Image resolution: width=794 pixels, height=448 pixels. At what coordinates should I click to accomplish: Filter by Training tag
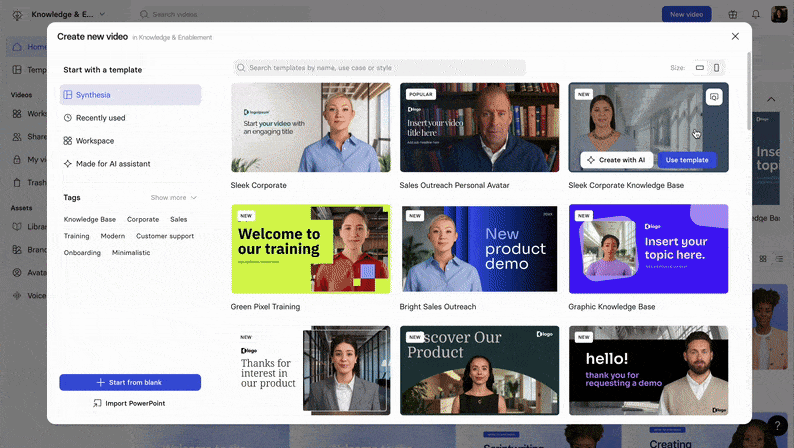pyautogui.click(x=76, y=236)
